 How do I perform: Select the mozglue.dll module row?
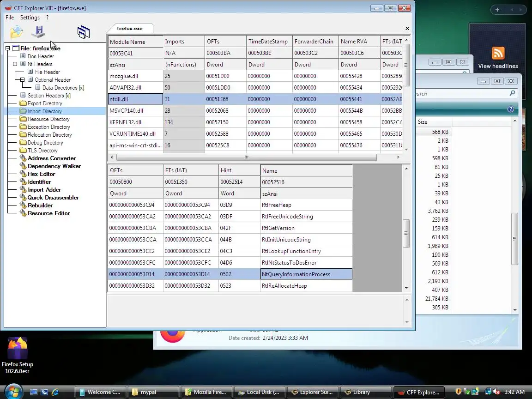[x=254, y=76]
